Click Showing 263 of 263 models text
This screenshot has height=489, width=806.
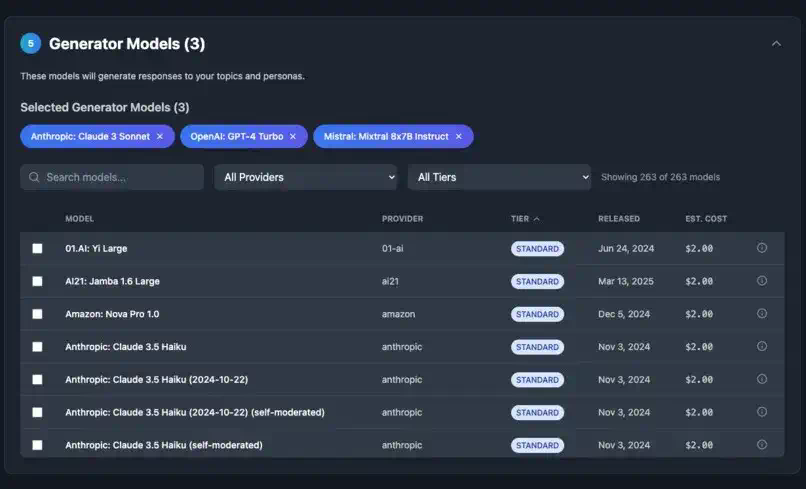(x=661, y=177)
